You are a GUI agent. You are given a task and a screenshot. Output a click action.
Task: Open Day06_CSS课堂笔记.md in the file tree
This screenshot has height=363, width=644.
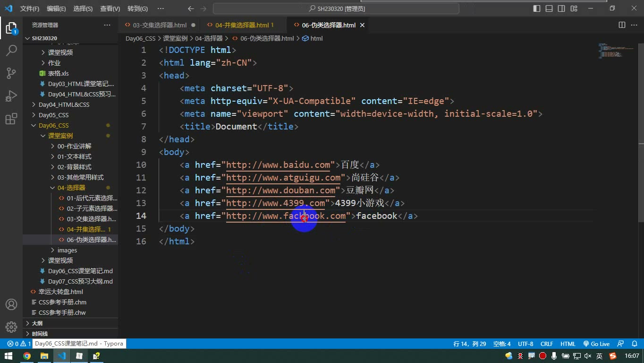[70, 271]
